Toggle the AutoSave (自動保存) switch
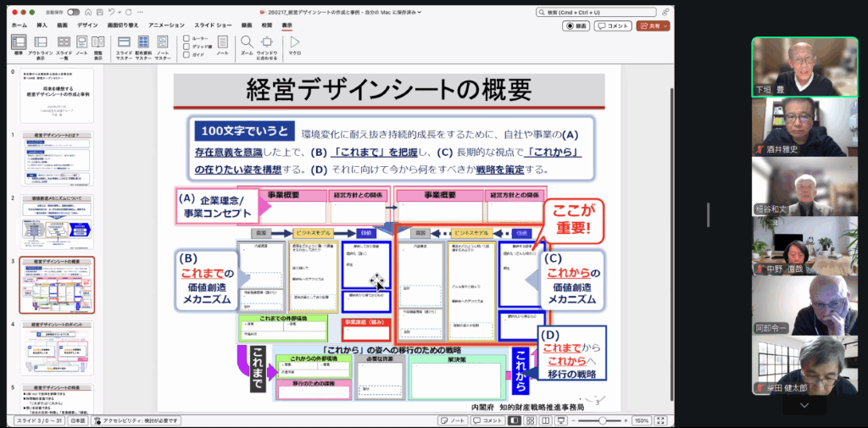 pos(73,13)
